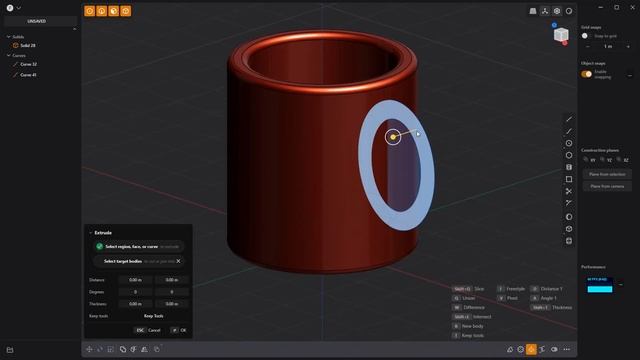Enable face selection mode
Image resolution: width=640 pixels, height=360 pixels.
pyautogui.click(x=113, y=11)
